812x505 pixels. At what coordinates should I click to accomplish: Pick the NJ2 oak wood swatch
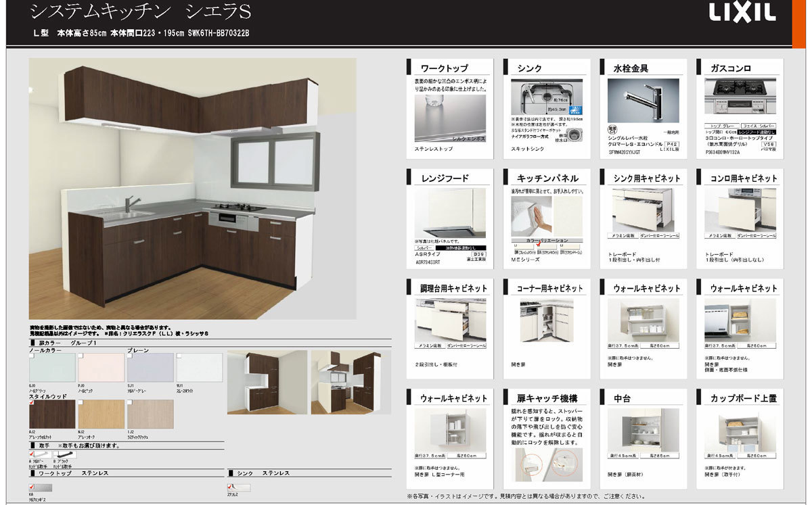click(101, 414)
